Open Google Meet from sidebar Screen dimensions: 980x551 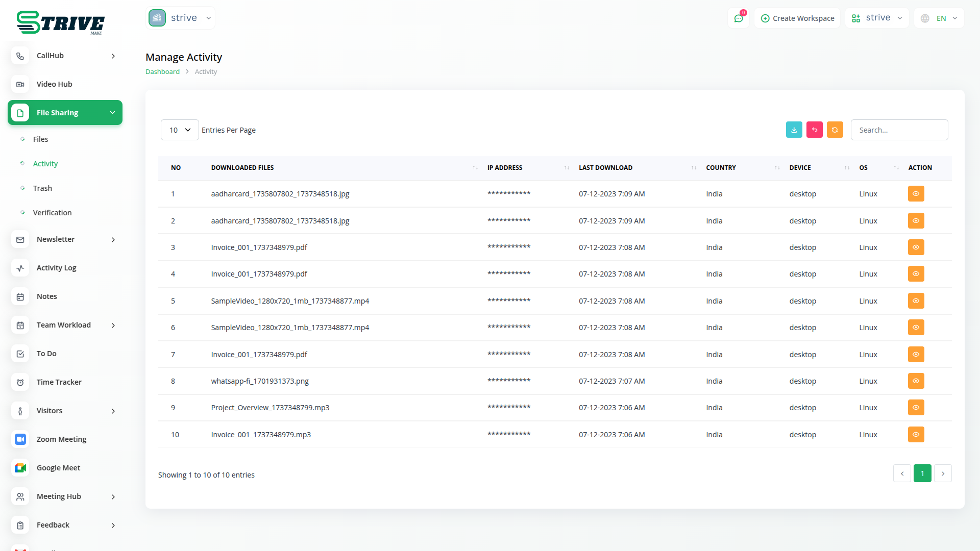[58, 468]
